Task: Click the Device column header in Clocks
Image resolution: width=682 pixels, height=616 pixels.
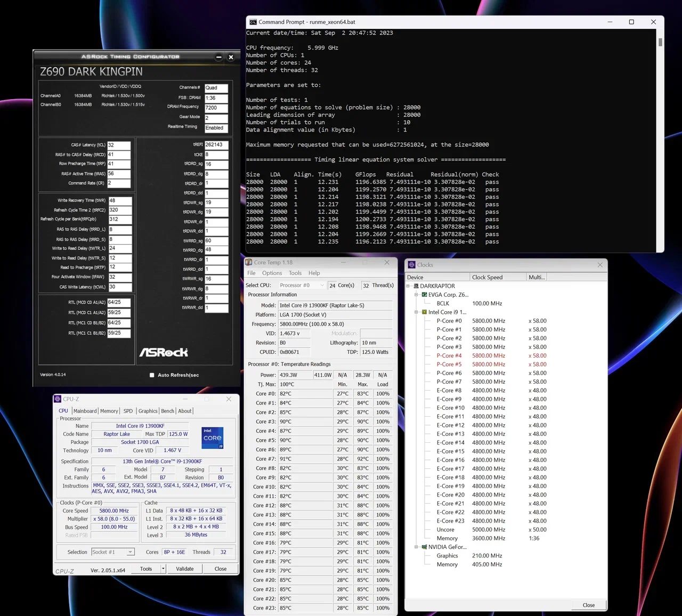Action: pyautogui.click(x=437, y=277)
